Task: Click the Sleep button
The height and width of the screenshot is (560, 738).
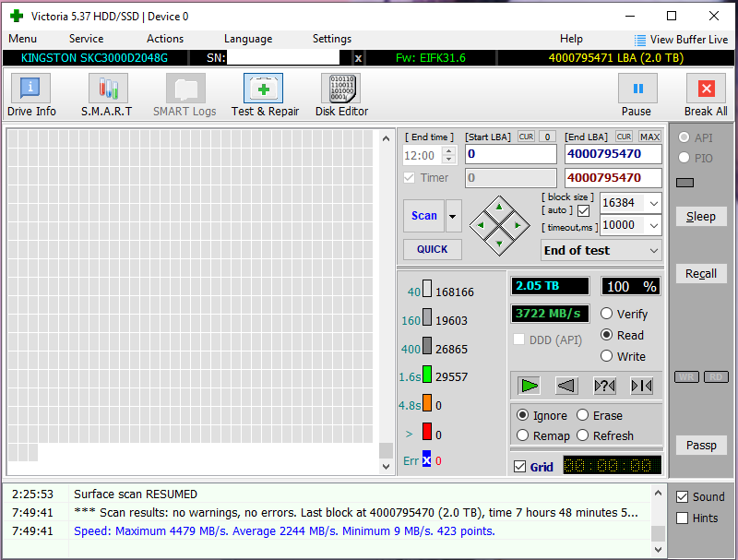Action: click(701, 217)
